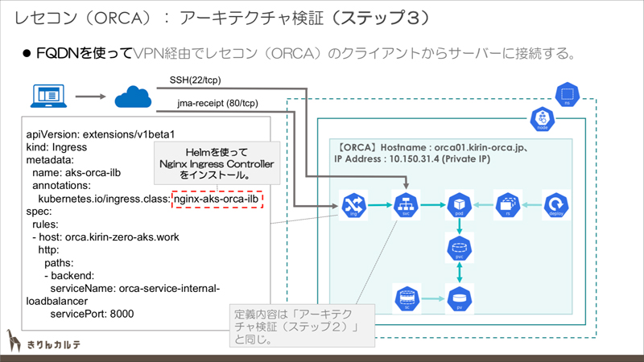The width and height of the screenshot is (644, 362).
Task: Select the Kubernetes pv icon
Action: point(459,298)
